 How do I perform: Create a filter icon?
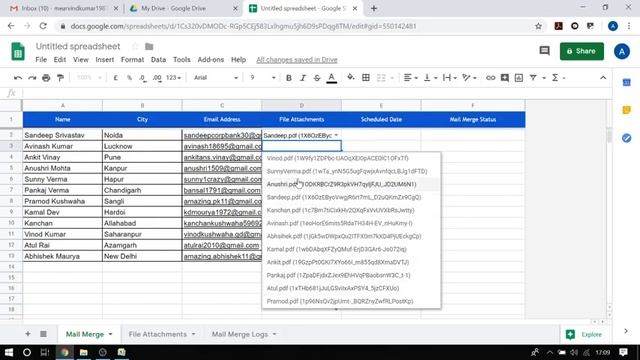[x=533, y=78]
